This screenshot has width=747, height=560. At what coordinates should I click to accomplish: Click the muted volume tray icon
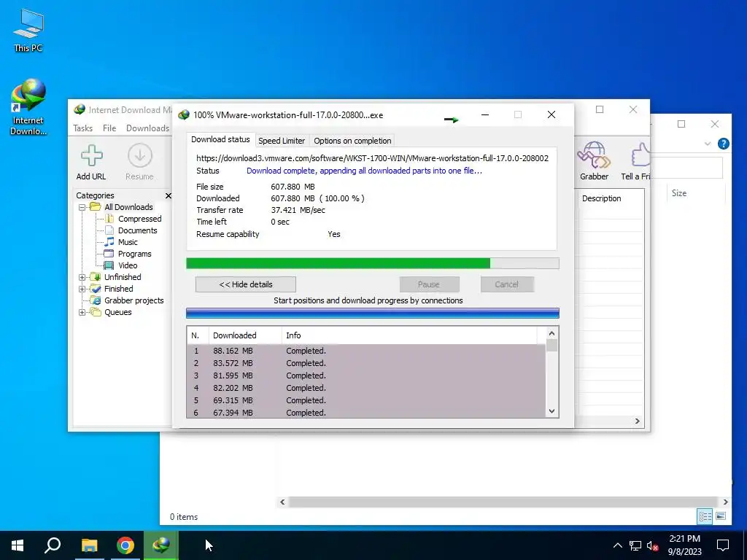coord(652,545)
